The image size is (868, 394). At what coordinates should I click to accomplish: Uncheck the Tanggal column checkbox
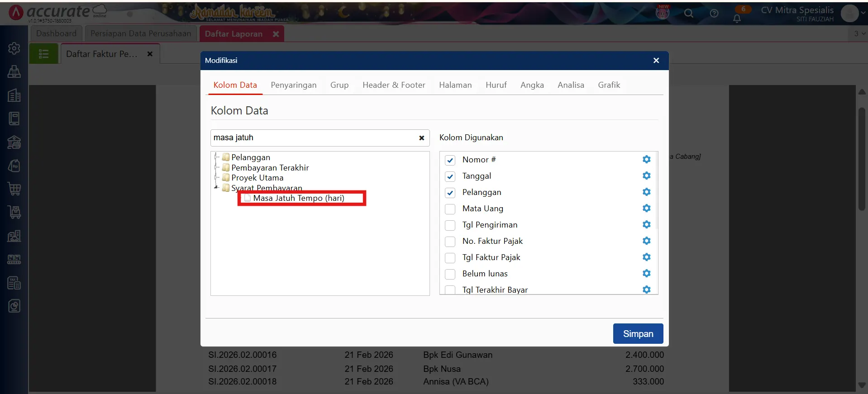tap(450, 176)
